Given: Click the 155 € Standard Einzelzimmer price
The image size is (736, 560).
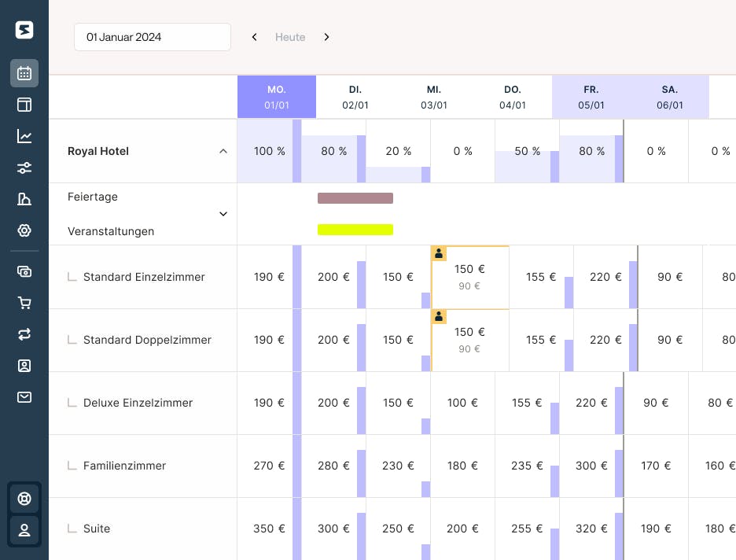Looking at the screenshot, I should pyautogui.click(x=541, y=277).
